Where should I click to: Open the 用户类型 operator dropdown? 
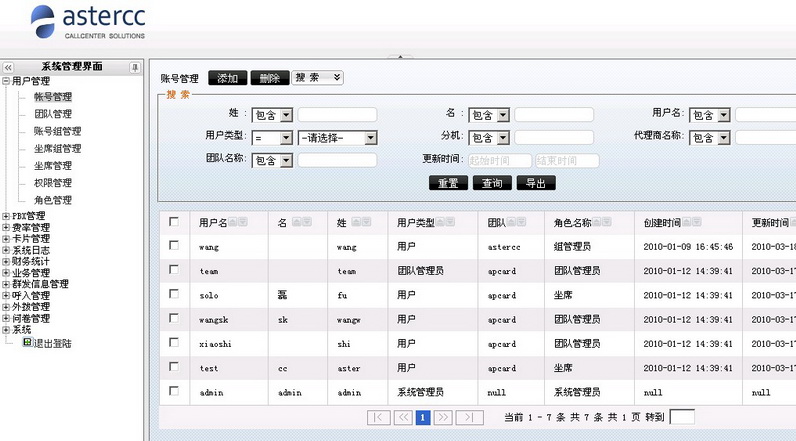click(x=272, y=138)
